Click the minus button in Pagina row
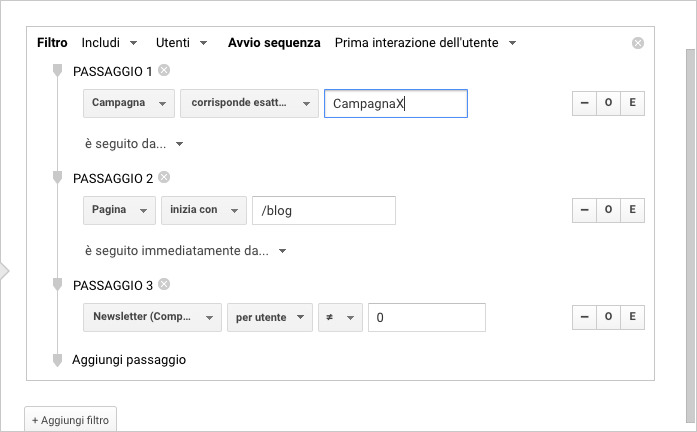The width and height of the screenshot is (697, 432). pos(583,211)
